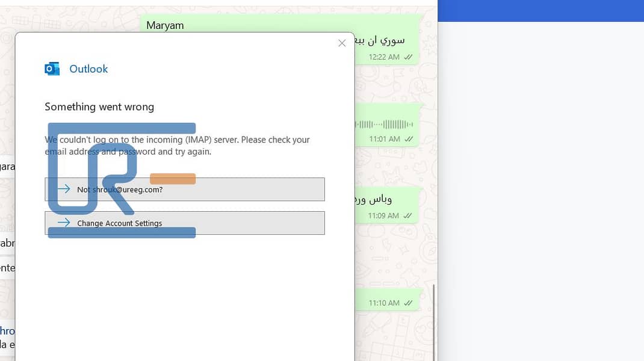Play the 11:01 AM voice message waveform
This screenshot has height=361, width=644.
384,125
